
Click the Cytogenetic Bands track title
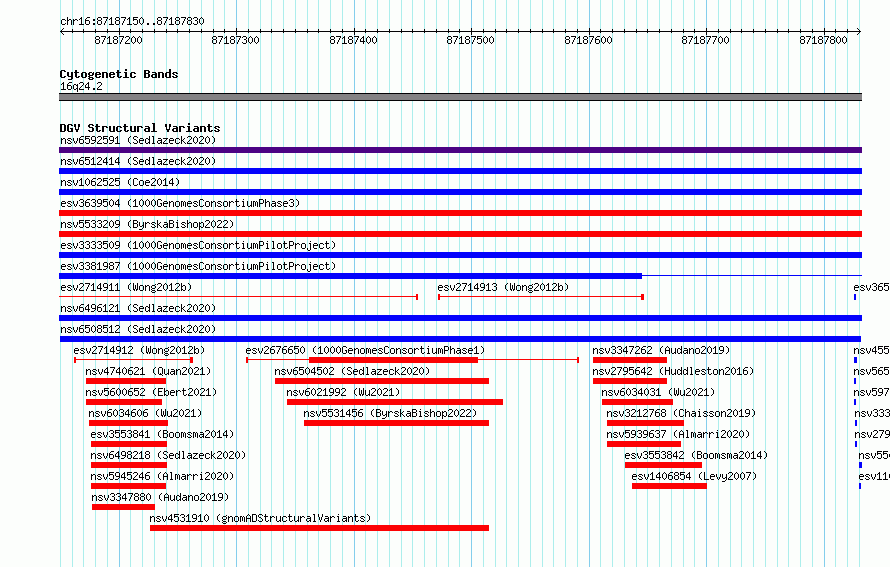coord(119,74)
